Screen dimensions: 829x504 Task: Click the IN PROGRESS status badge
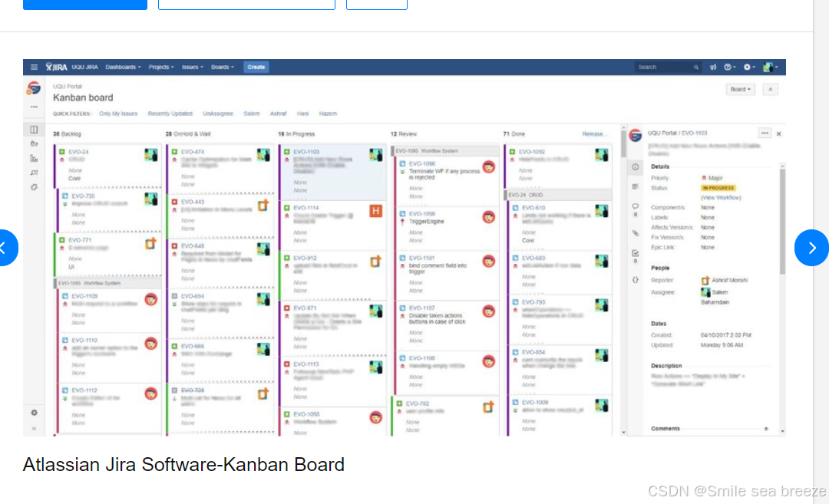(x=718, y=188)
